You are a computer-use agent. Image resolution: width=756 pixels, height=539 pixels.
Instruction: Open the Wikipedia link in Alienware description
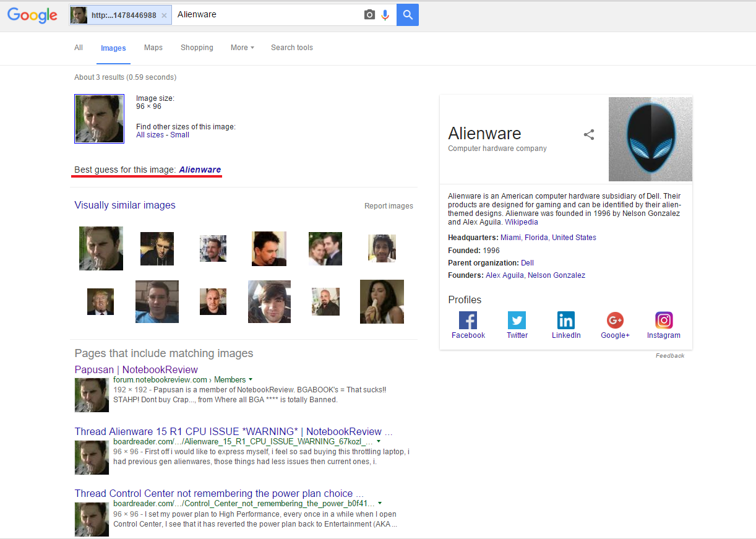pyautogui.click(x=522, y=222)
